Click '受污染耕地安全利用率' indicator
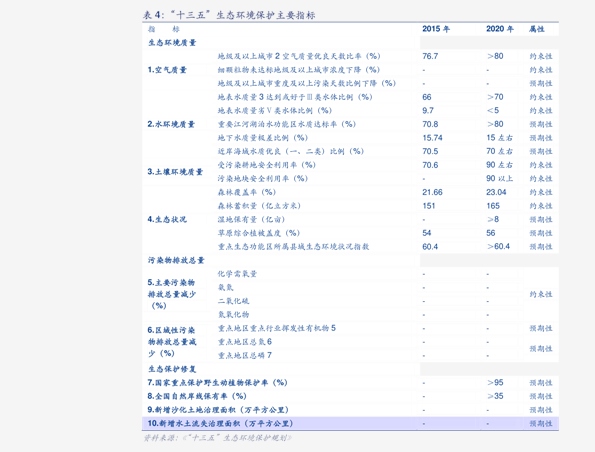This screenshot has height=452, width=595. (266, 165)
